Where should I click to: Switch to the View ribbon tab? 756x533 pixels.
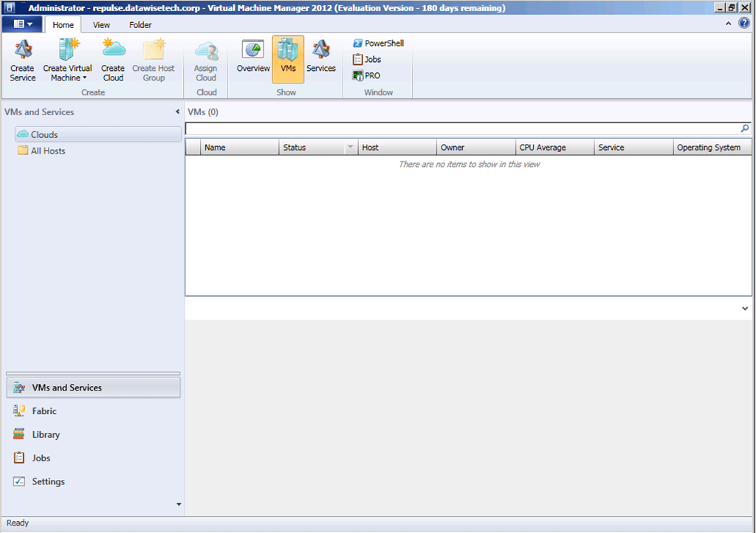[101, 24]
